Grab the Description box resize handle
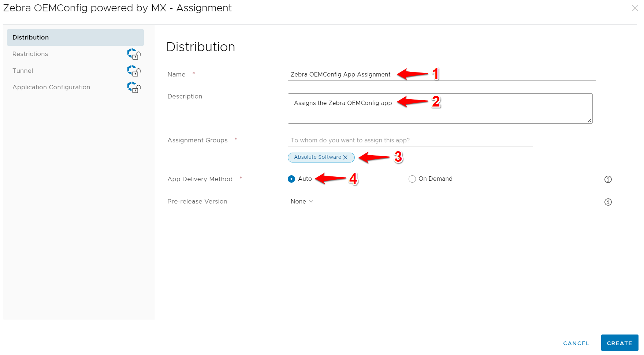The width and height of the screenshot is (644, 355). [589, 120]
